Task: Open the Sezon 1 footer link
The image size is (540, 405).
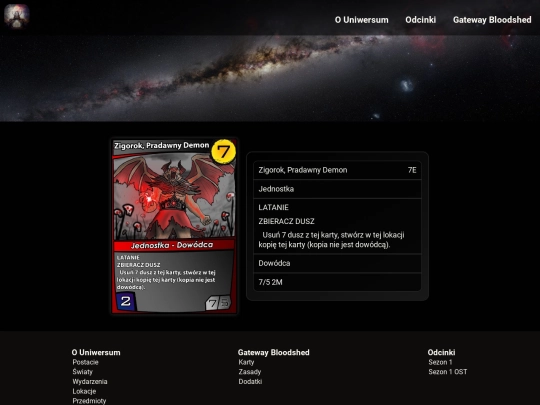Action: [x=440, y=362]
